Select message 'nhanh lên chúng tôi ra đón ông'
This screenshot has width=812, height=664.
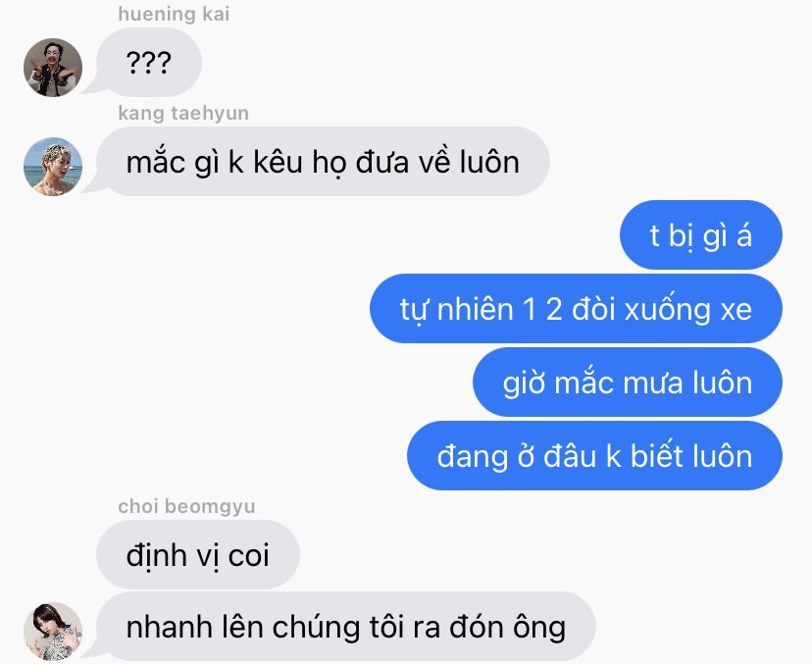pos(346,627)
